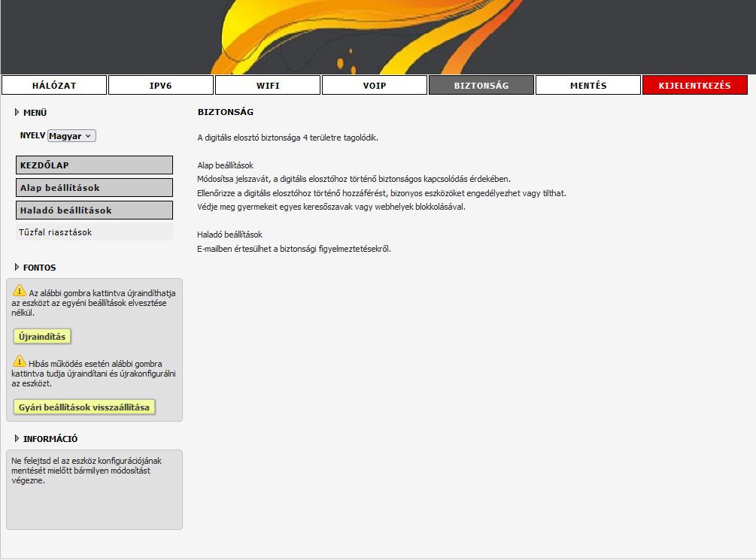The height and width of the screenshot is (560, 756).
Task: Click the NYELV label
Action: pyautogui.click(x=32, y=135)
